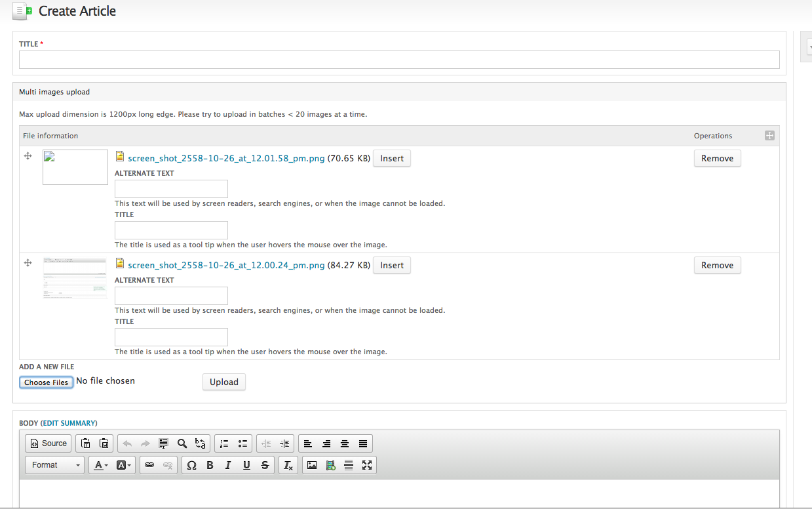This screenshot has height=509, width=812.
Task: Toggle row weights icon in Operations header
Action: click(769, 136)
